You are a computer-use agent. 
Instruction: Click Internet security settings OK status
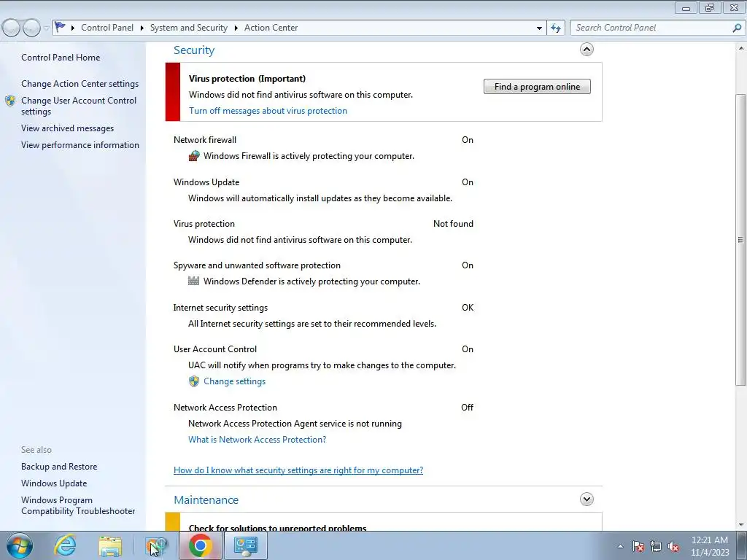[468, 308]
